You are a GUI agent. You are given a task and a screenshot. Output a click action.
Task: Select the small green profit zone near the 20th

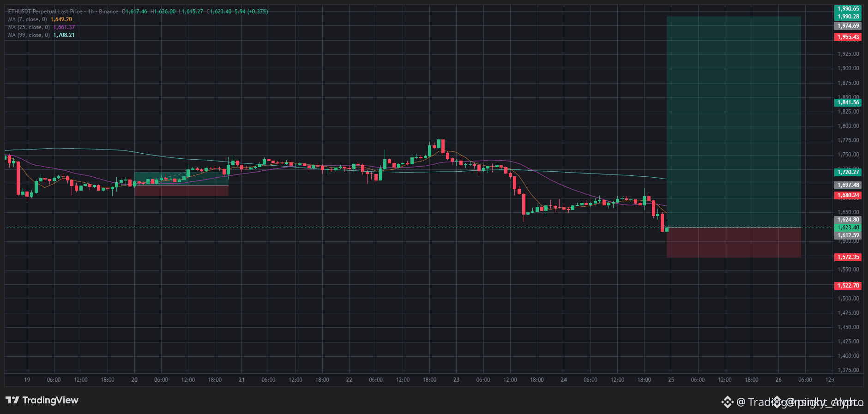click(181, 179)
